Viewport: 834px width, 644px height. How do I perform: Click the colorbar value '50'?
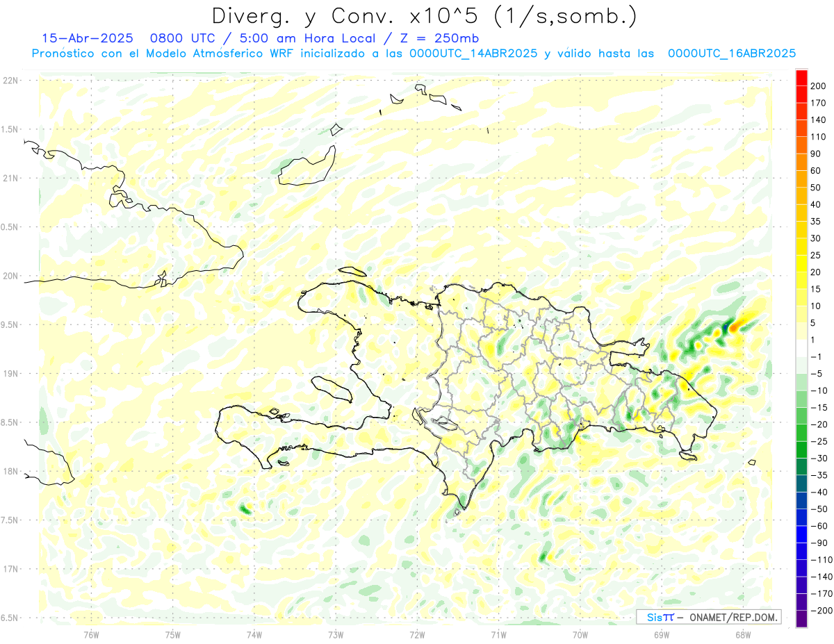click(816, 188)
